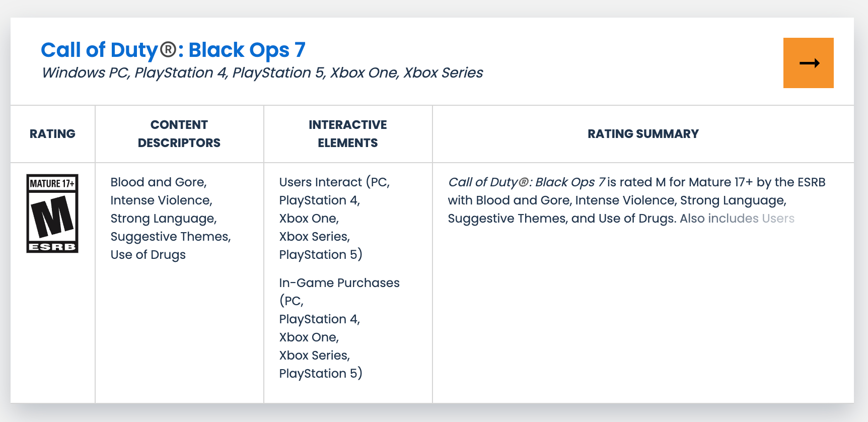Click the RATING column header
The width and height of the screenshot is (868, 422).
coord(52,134)
